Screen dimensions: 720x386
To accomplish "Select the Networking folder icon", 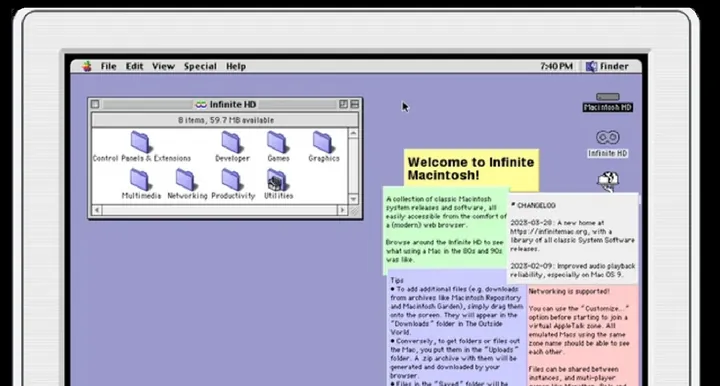I will click(186, 179).
